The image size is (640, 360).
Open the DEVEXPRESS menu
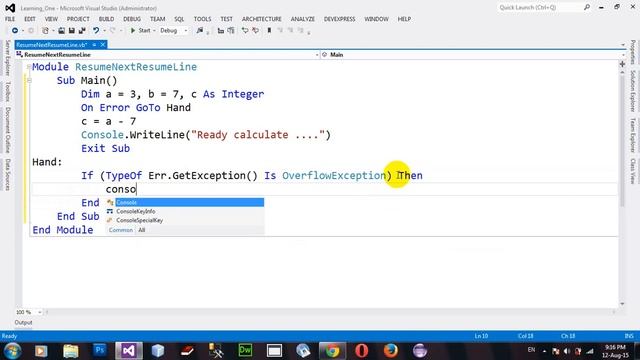(x=340, y=19)
